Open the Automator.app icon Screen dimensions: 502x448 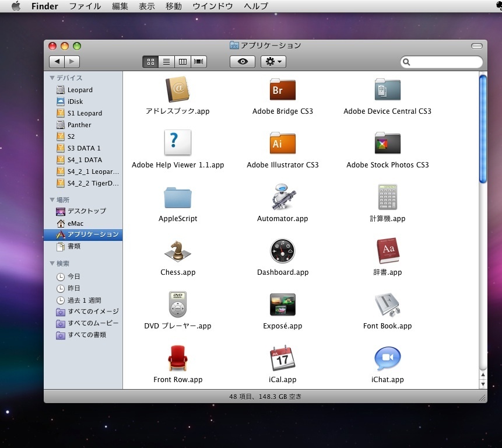click(x=283, y=197)
